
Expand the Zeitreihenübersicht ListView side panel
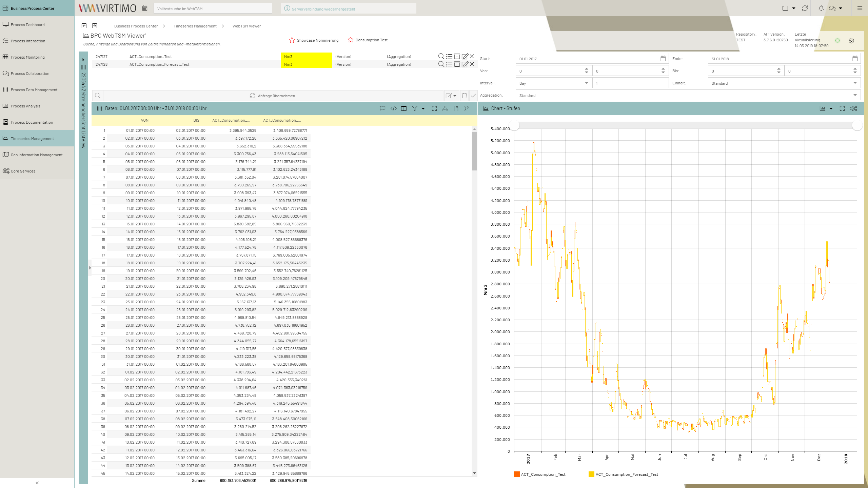(83, 60)
